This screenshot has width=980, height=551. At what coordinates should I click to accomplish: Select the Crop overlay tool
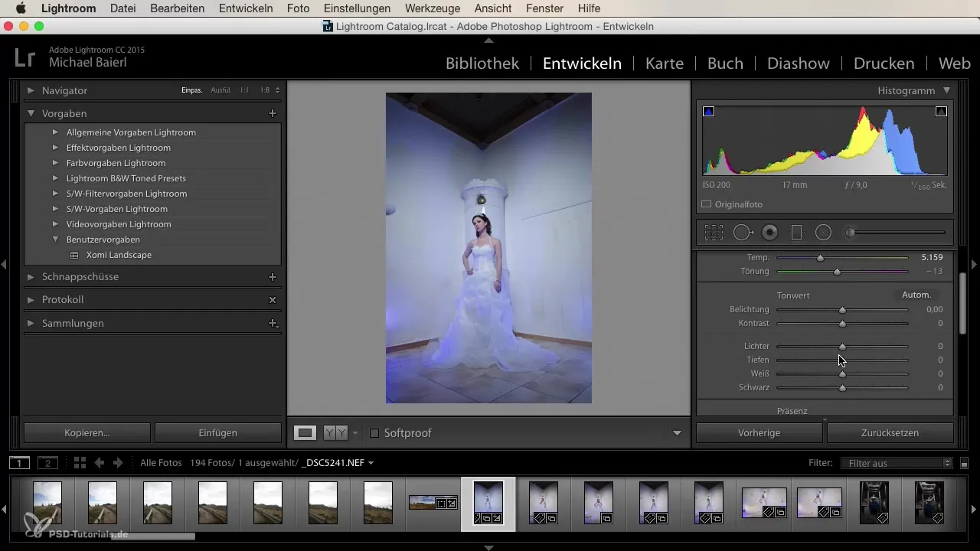(x=714, y=233)
